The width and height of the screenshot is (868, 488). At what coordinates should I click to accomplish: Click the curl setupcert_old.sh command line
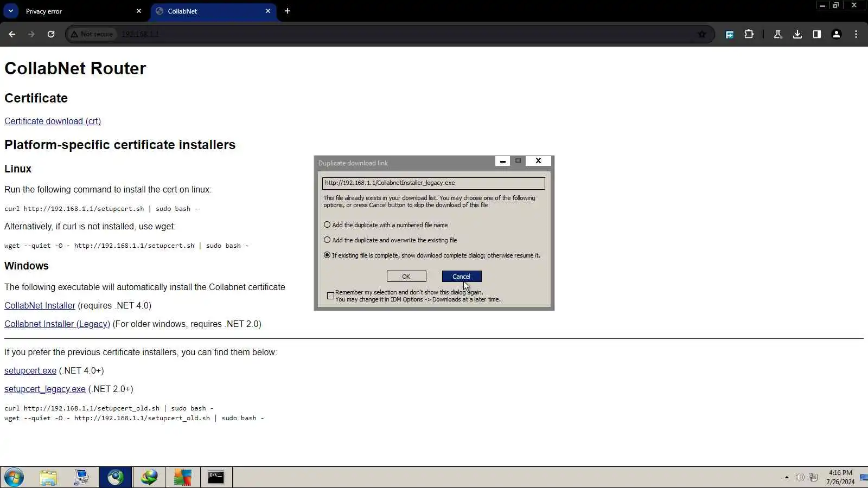coord(109,408)
